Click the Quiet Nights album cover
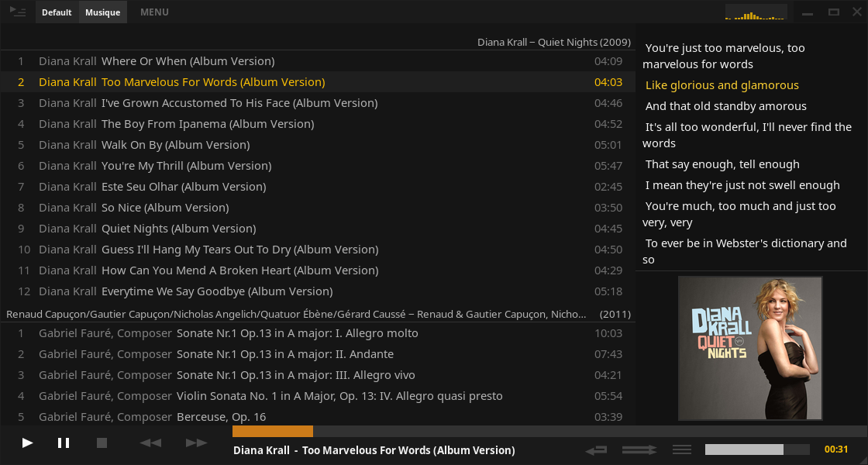 [x=749, y=348]
